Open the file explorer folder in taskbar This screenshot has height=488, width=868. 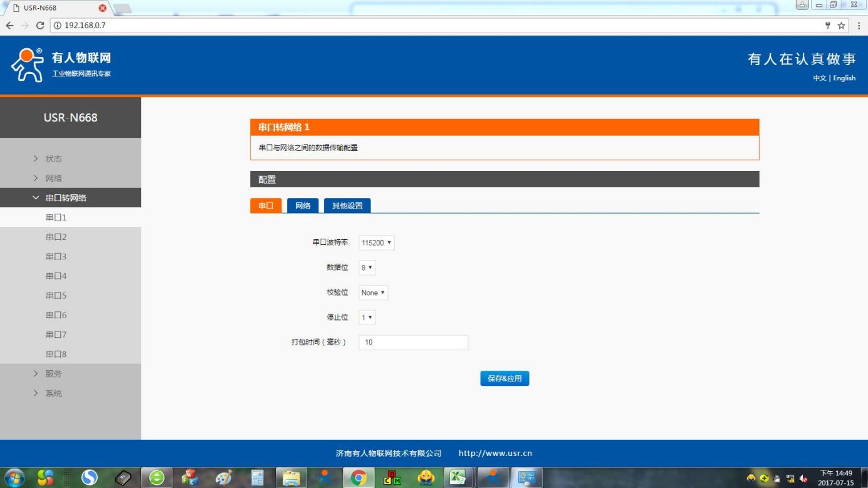291,478
